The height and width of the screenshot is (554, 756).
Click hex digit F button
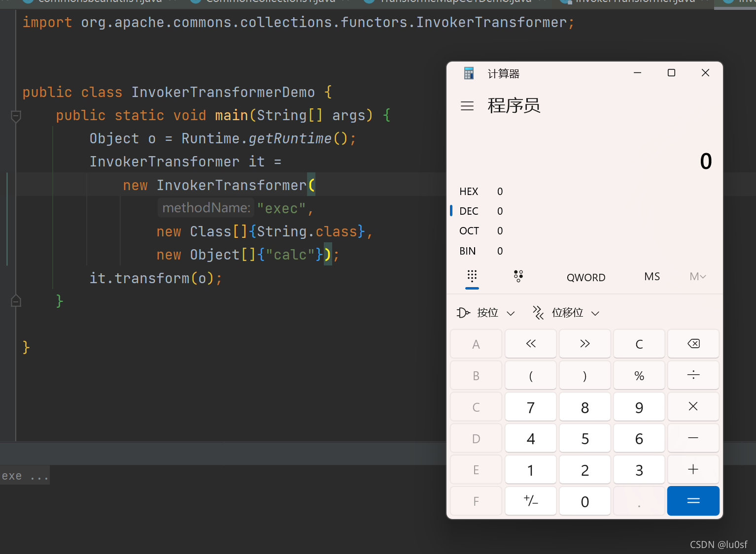pyautogui.click(x=476, y=501)
